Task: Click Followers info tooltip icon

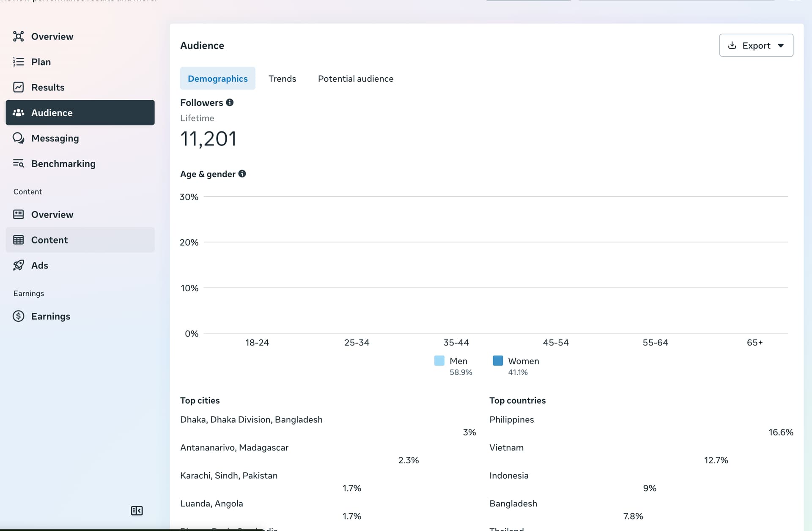Action: coord(230,102)
